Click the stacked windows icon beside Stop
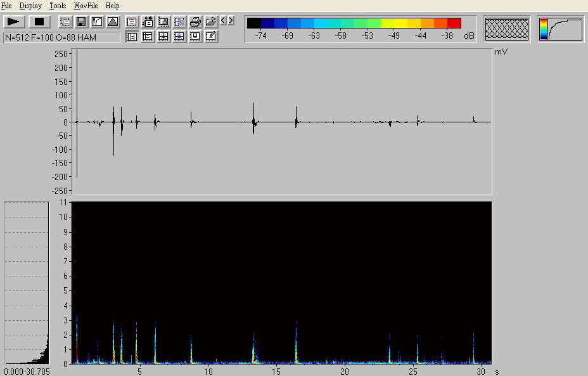 [x=65, y=22]
